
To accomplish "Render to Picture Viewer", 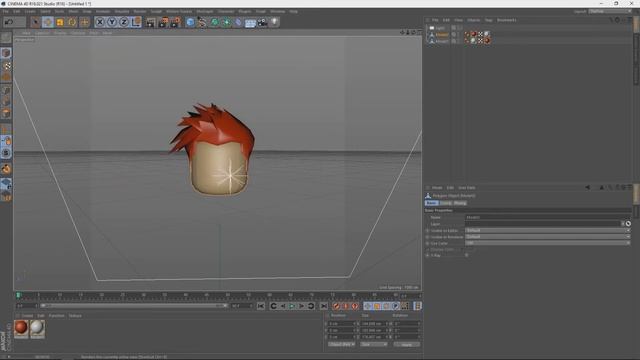I will (x=163, y=22).
